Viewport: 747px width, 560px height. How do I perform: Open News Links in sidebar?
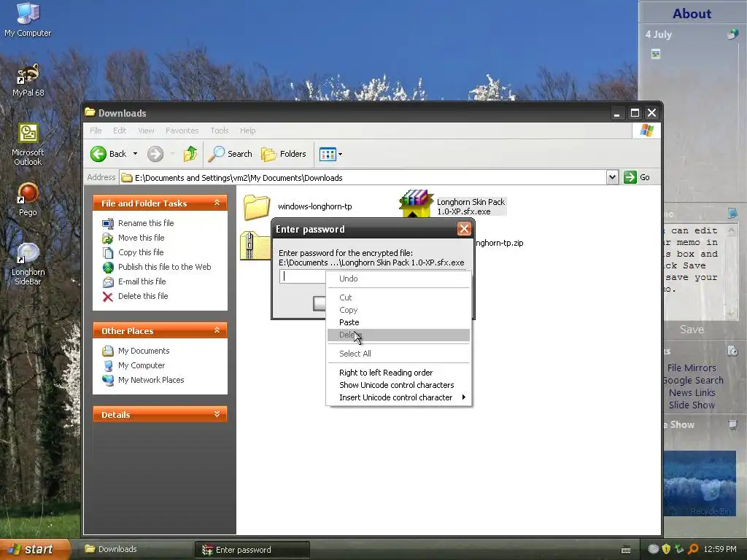(692, 393)
